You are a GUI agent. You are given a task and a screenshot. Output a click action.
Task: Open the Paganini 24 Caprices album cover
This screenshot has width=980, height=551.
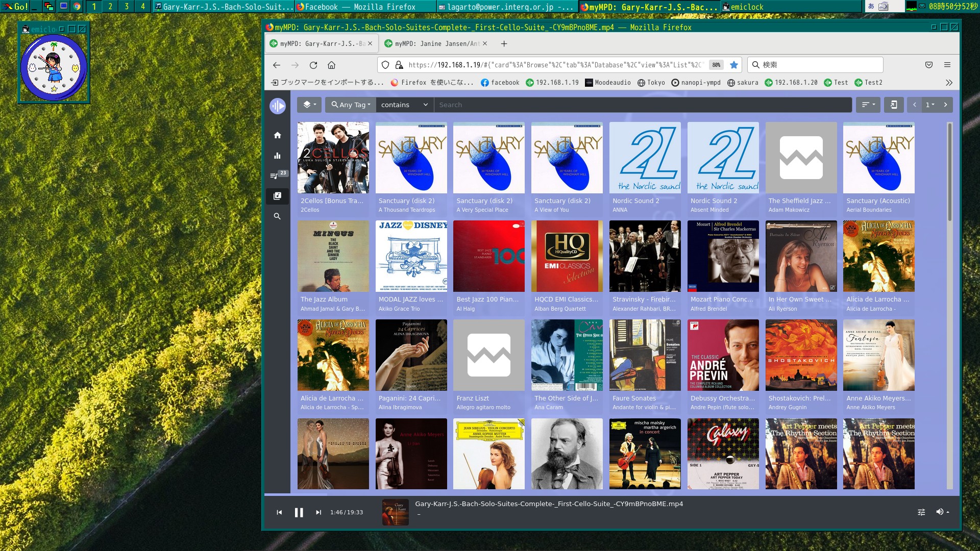pyautogui.click(x=411, y=355)
